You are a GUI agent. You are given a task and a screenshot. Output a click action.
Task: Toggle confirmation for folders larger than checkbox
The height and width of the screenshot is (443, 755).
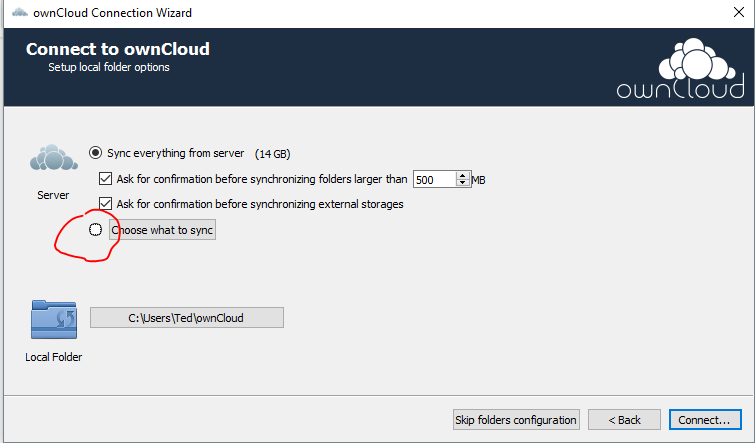(105, 179)
